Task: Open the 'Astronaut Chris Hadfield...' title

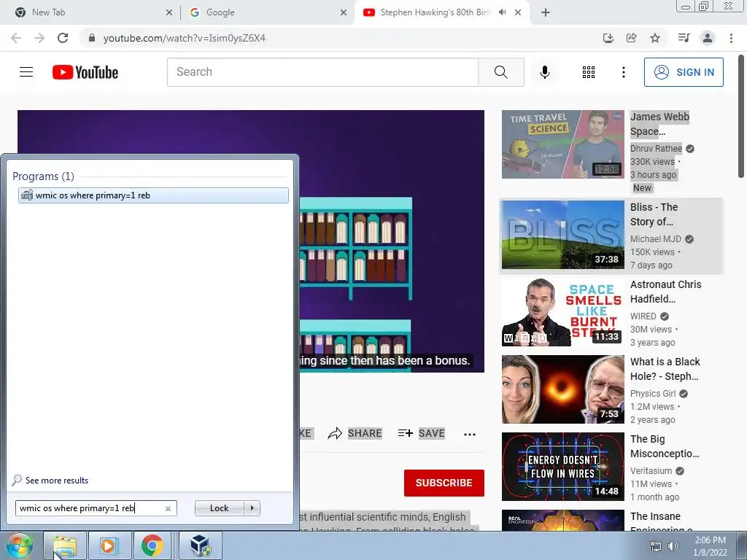Action: click(x=665, y=292)
